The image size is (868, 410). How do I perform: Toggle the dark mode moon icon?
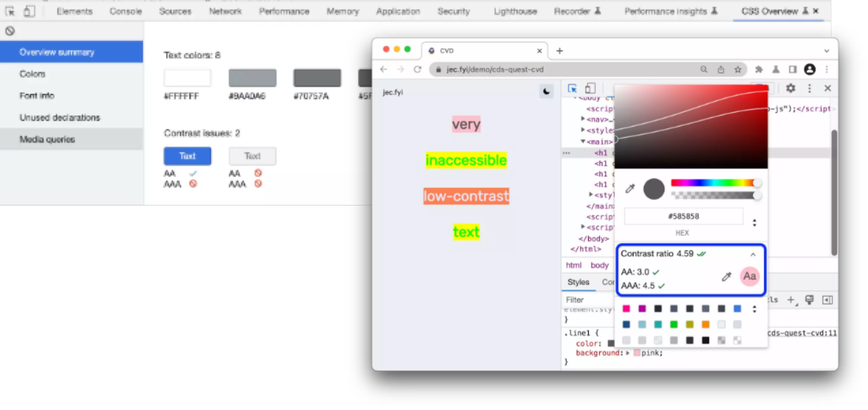tap(546, 92)
